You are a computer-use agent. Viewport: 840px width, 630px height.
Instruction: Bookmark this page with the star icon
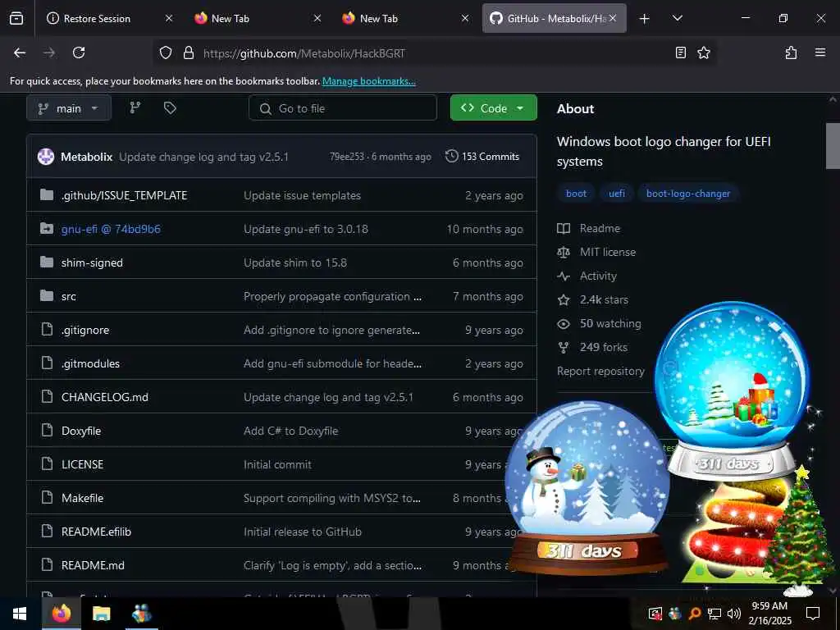[x=703, y=52]
